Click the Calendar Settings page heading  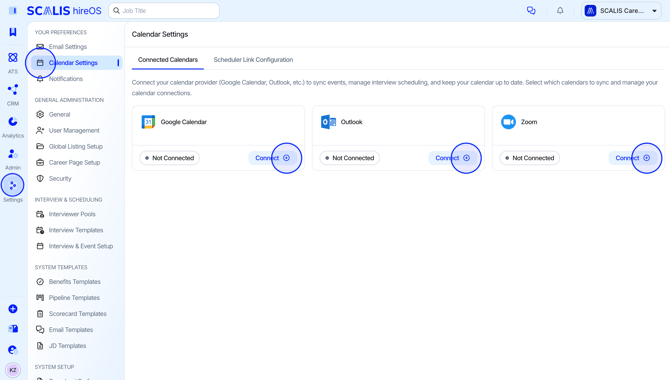click(x=160, y=34)
